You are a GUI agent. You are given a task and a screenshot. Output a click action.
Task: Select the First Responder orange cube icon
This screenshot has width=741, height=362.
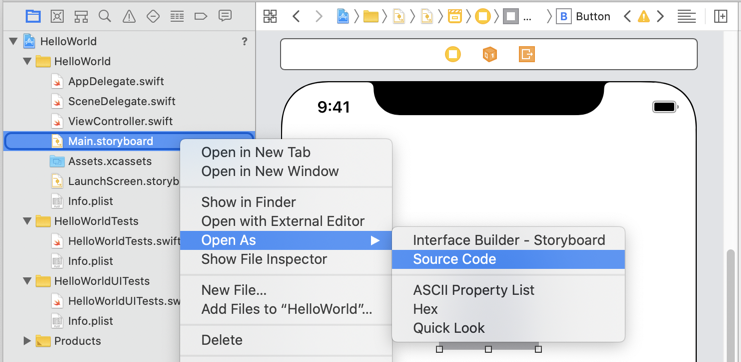490,54
